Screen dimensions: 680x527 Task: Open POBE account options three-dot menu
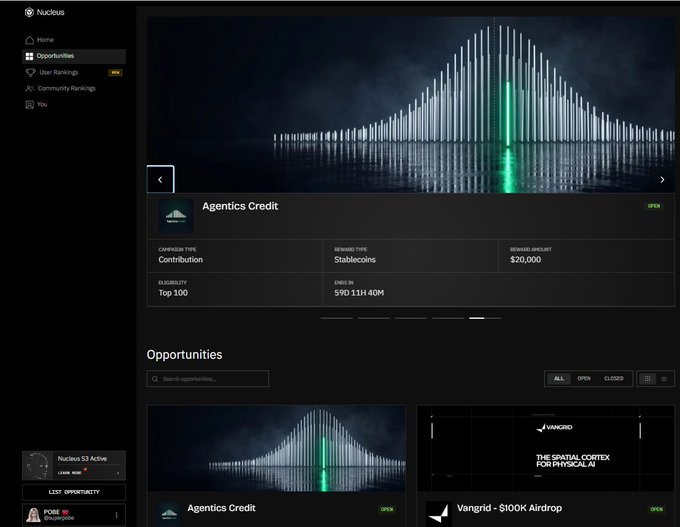pos(116,515)
